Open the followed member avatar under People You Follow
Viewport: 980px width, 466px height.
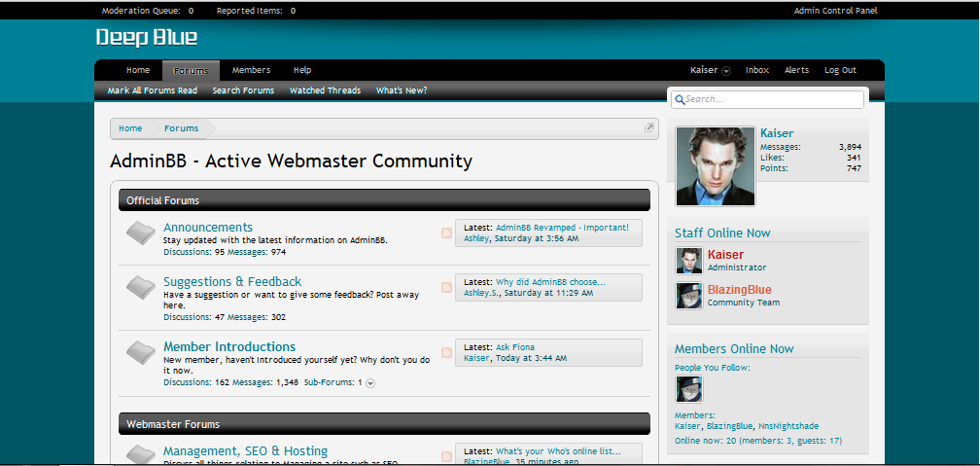click(x=689, y=388)
